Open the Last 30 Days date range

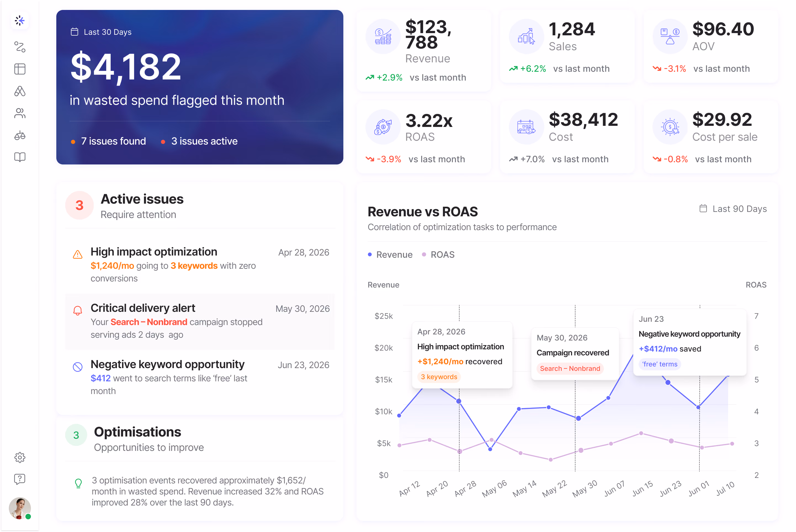tap(101, 32)
